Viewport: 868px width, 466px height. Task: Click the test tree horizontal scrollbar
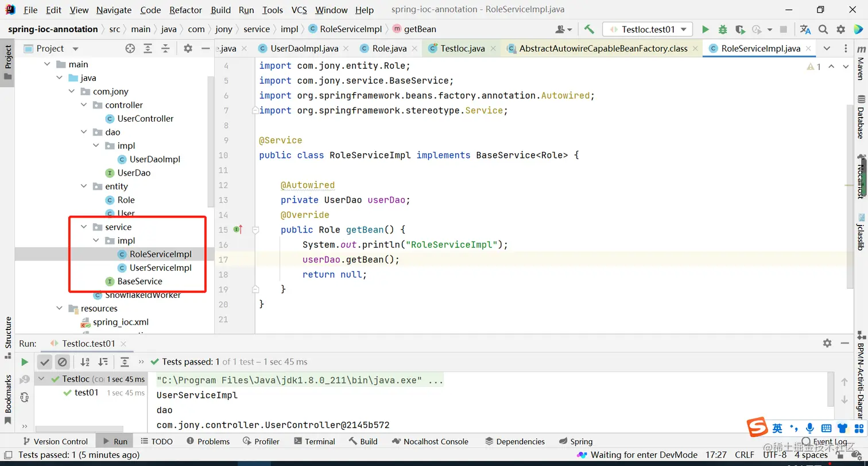[79, 429]
